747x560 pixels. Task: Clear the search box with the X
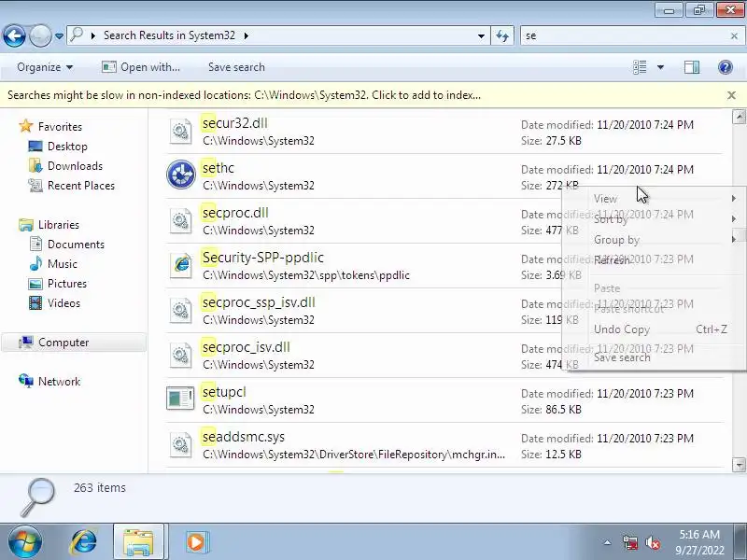click(734, 35)
